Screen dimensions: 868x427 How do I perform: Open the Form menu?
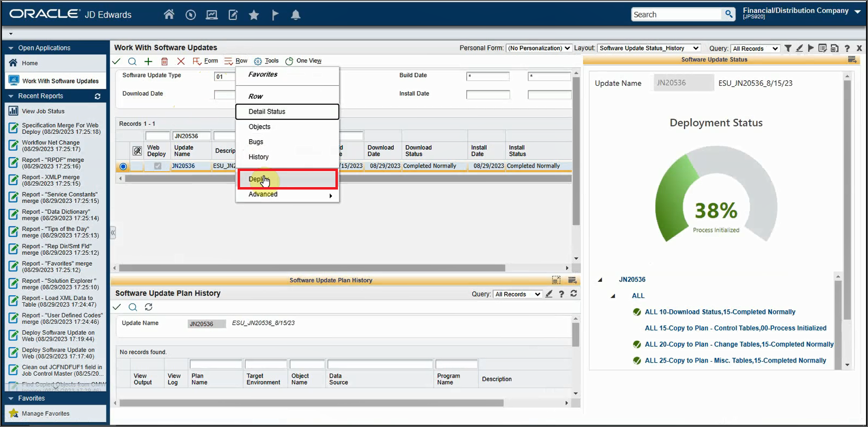206,61
